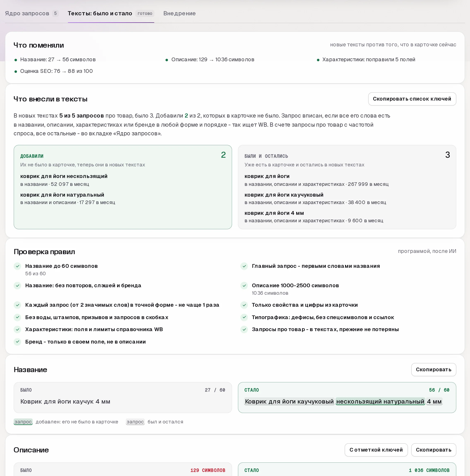Click checkmark beside Описание 1000-2500 символов
The width and height of the screenshot is (470, 476).
(244, 286)
